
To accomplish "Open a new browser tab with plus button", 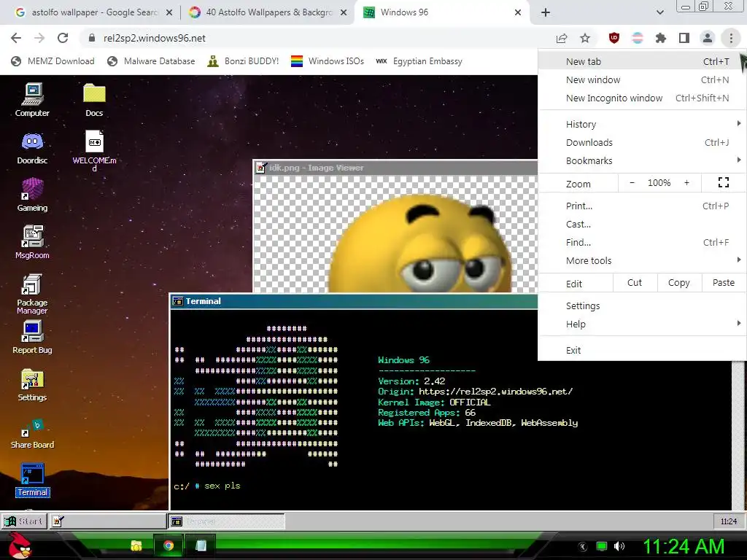I will coord(546,13).
